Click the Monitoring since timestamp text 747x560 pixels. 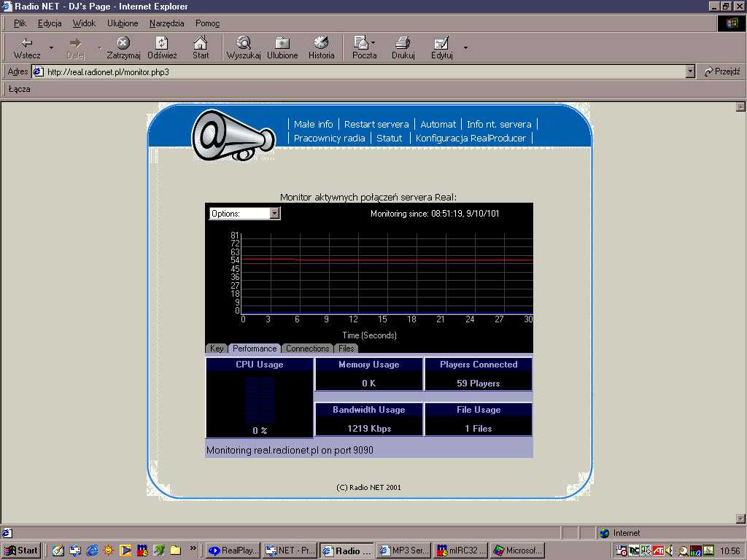(x=435, y=214)
